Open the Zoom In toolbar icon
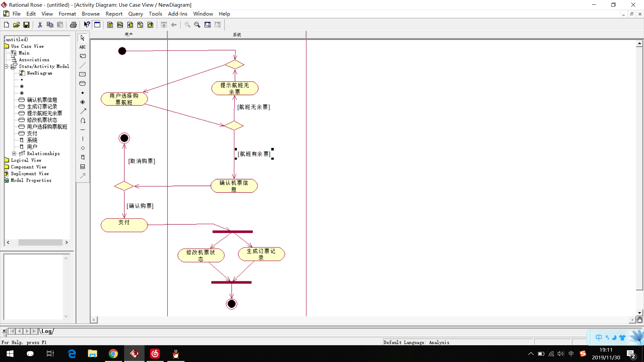The image size is (644, 362). point(187,24)
